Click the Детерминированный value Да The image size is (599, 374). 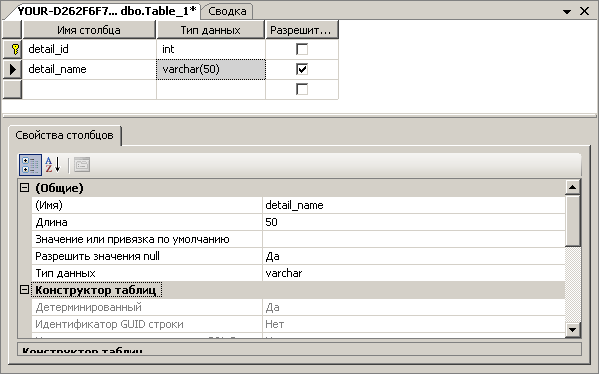(414, 307)
